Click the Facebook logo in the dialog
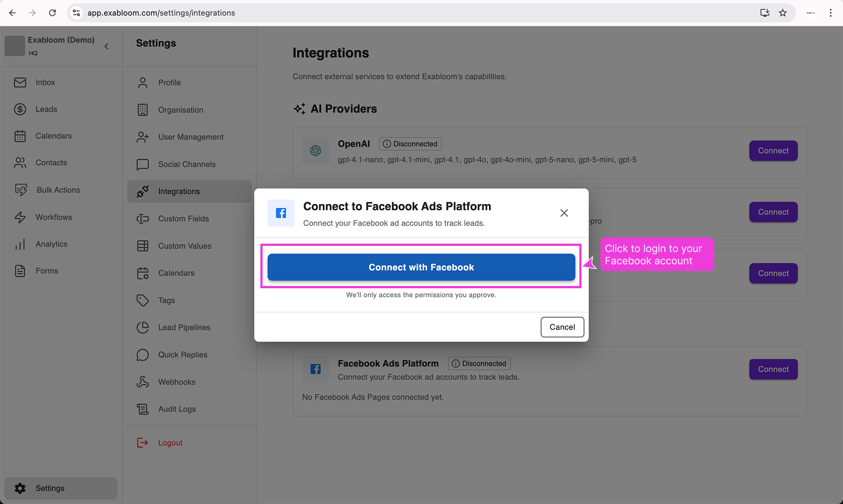 tap(281, 213)
